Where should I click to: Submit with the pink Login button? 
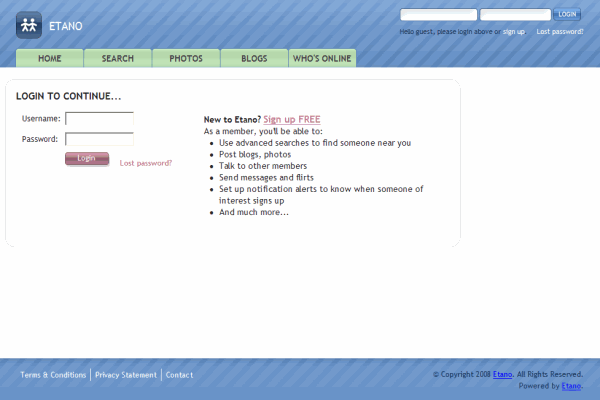87,158
